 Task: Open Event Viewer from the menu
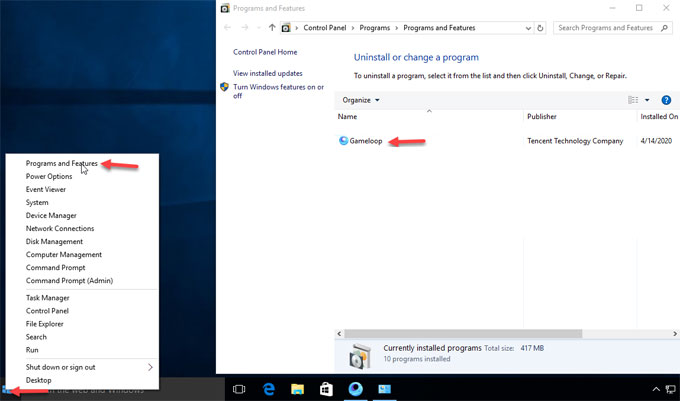tap(46, 189)
